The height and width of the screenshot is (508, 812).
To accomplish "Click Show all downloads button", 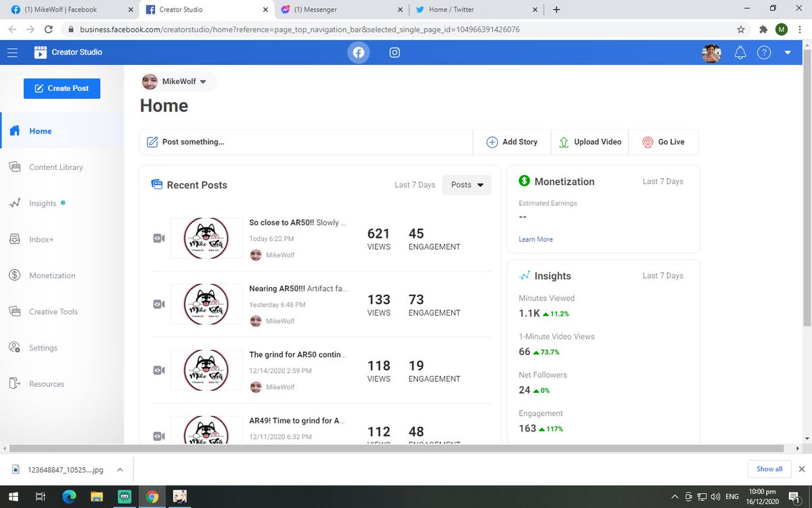I will click(x=769, y=469).
